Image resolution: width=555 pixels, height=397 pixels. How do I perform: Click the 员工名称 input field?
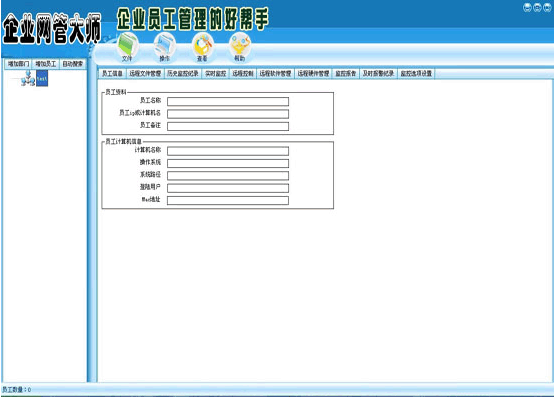(228, 102)
